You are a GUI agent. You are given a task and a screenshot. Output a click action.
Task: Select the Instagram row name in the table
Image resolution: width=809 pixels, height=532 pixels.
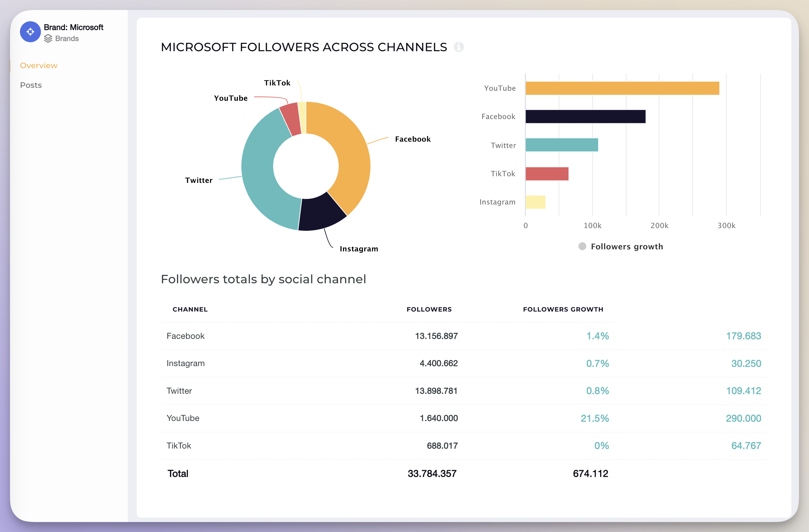pos(186,363)
